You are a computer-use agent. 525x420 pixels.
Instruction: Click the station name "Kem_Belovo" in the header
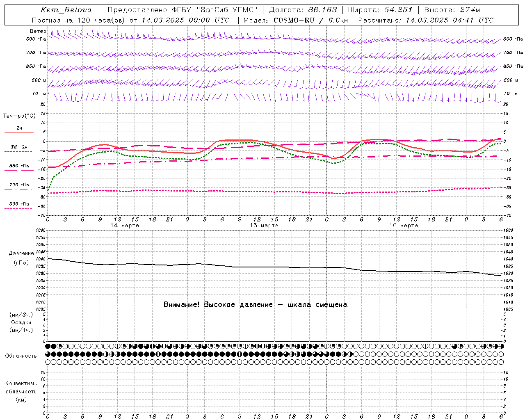[66, 10]
